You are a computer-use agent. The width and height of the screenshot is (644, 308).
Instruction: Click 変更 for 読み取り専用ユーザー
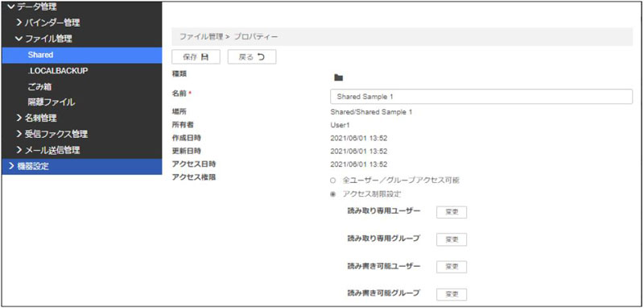point(452,212)
